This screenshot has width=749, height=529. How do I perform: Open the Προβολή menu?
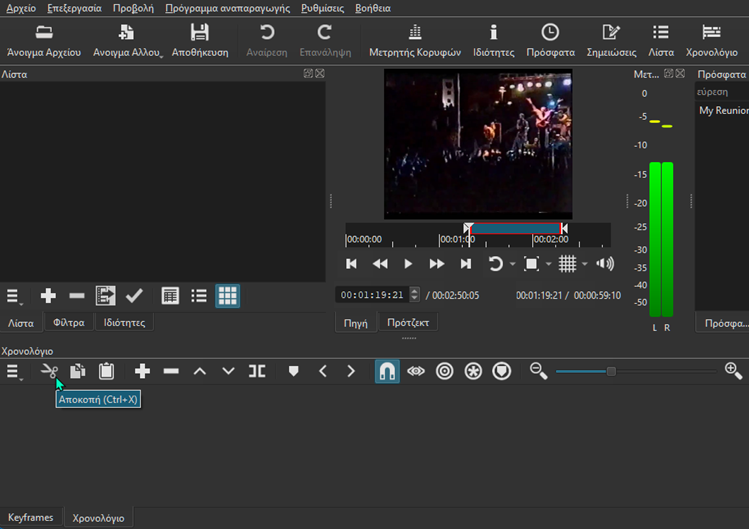tap(133, 8)
